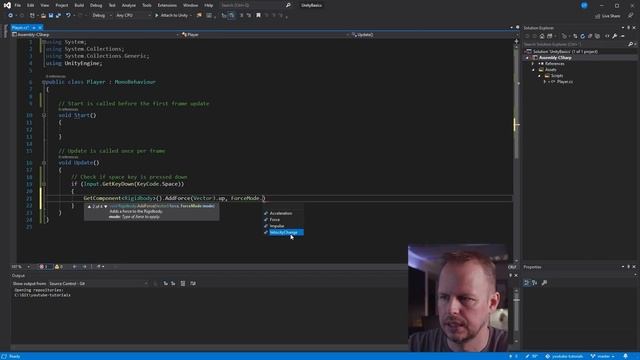640x360 pixels.
Task: Click the Undo toolbar icon
Action: point(68,16)
